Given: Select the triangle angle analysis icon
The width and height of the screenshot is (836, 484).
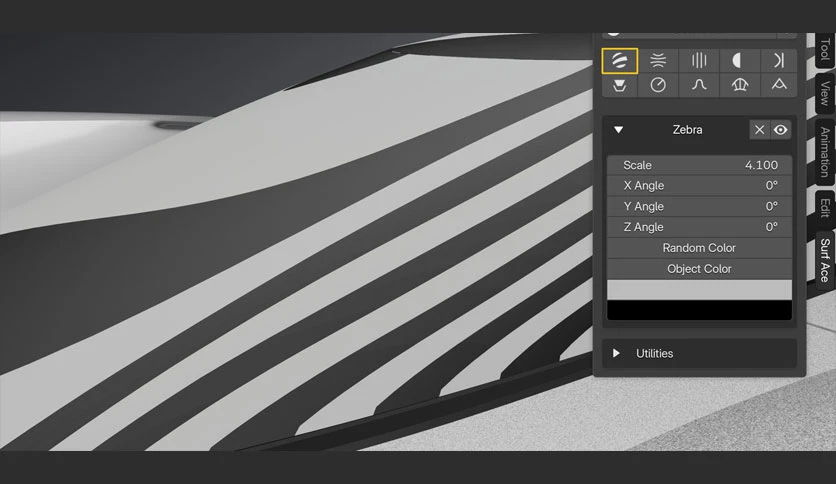Looking at the screenshot, I should (x=778, y=85).
